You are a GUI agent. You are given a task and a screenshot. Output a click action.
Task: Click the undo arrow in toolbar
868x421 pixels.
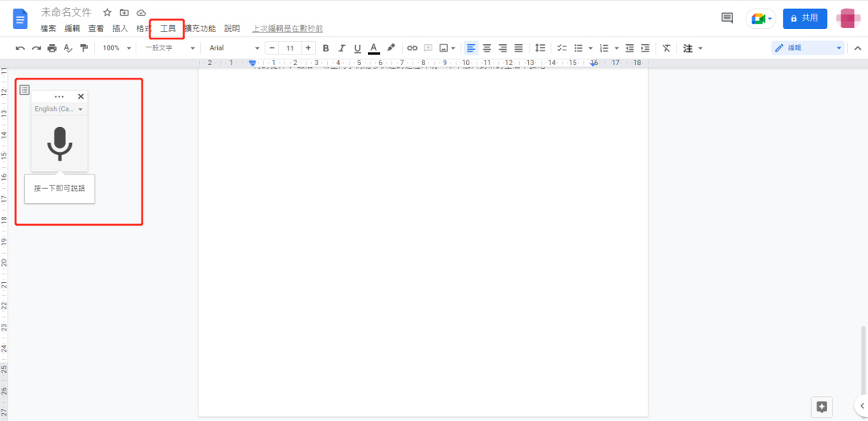pyautogui.click(x=20, y=48)
